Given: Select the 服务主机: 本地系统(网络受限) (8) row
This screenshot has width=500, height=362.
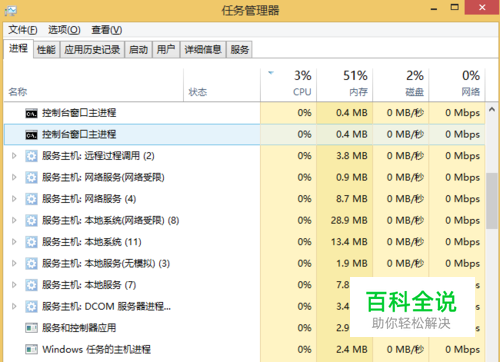Looking at the screenshot, I should 244,220.
